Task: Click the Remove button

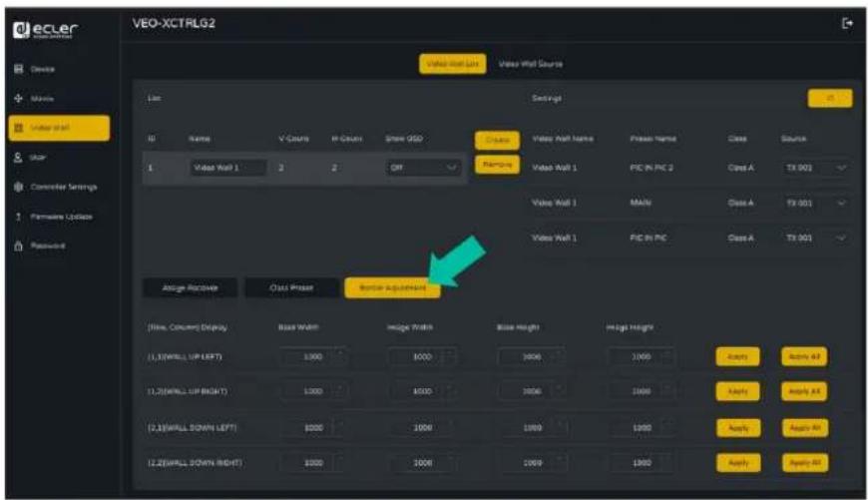Action: (497, 165)
